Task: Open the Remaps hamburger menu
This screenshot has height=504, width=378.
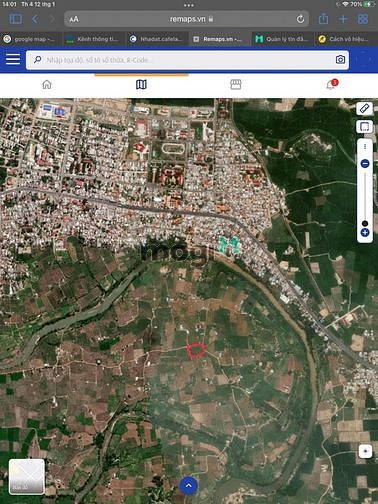Action: coord(13,59)
